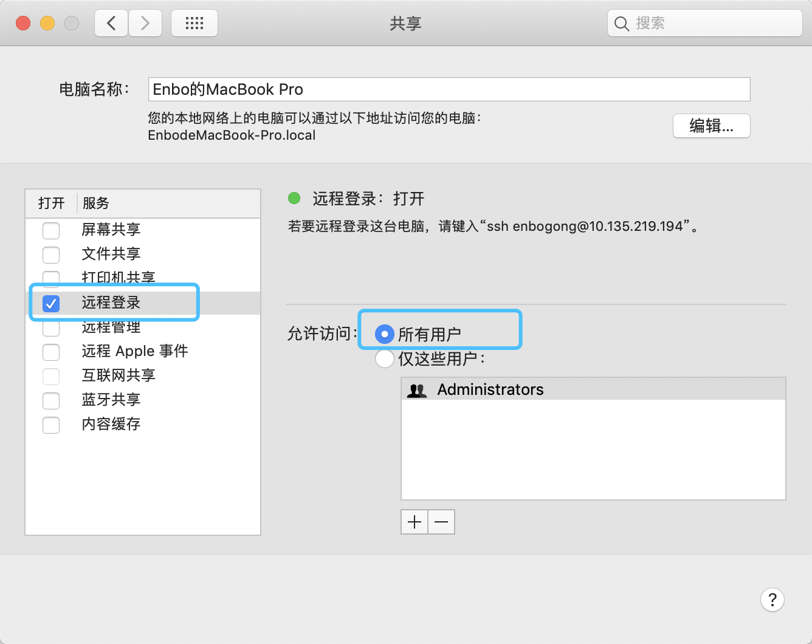Toggle the 互联网共享 checkbox
812x644 pixels.
[x=51, y=376]
